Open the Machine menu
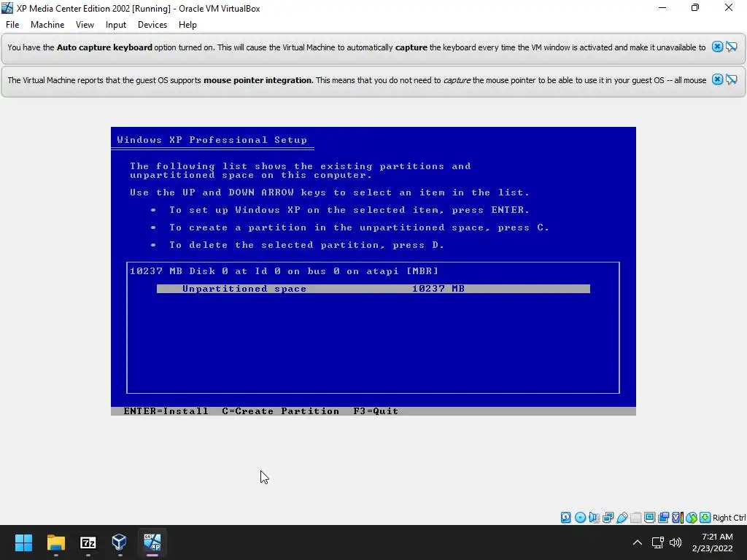 point(47,25)
